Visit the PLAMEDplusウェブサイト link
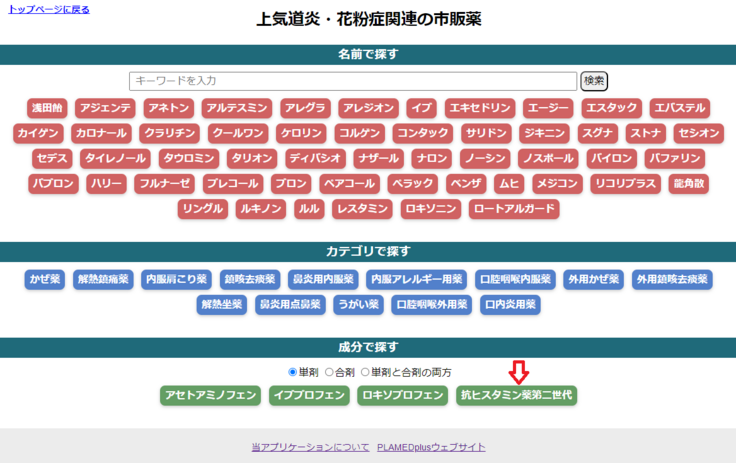736x463 pixels. (x=431, y=447)
